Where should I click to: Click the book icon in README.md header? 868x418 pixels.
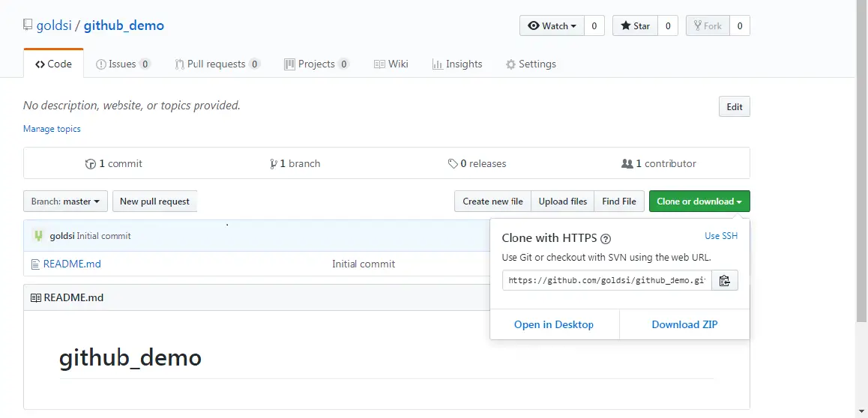(35, 298)
